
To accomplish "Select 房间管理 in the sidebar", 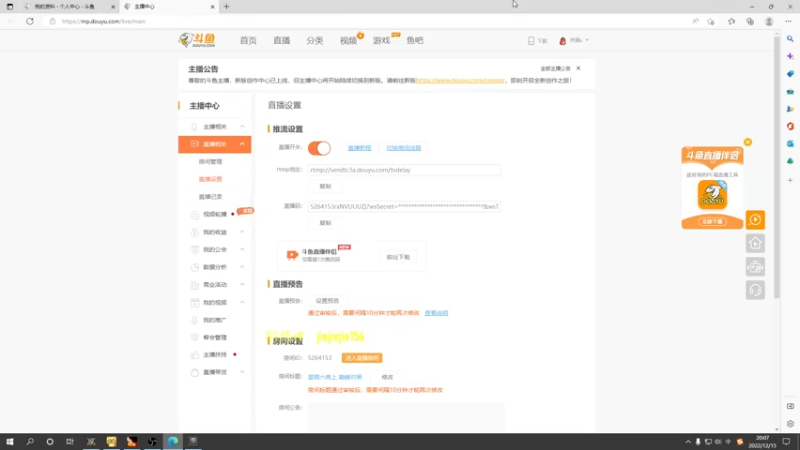I will [210, 162].
